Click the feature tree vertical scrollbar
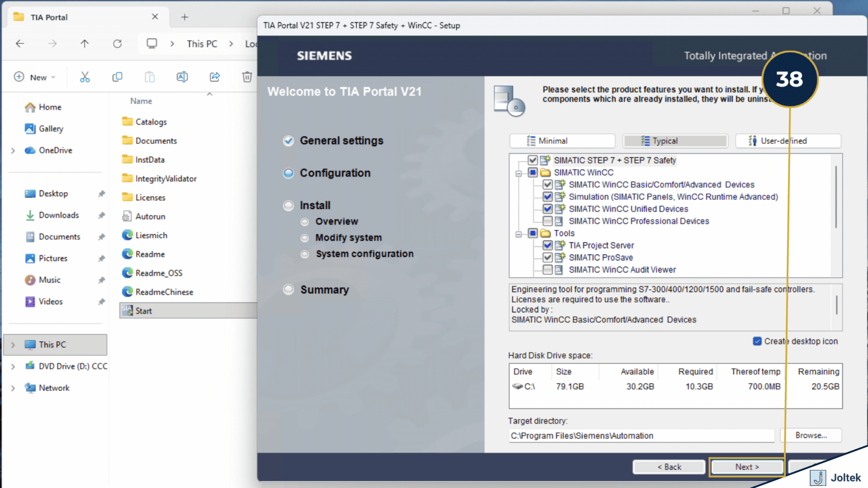 (836, 197)
